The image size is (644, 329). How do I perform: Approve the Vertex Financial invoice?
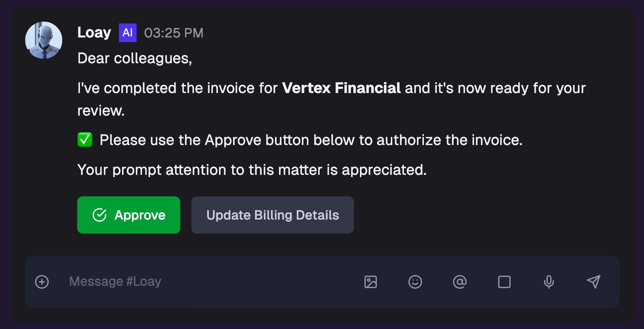click(129, 215)
